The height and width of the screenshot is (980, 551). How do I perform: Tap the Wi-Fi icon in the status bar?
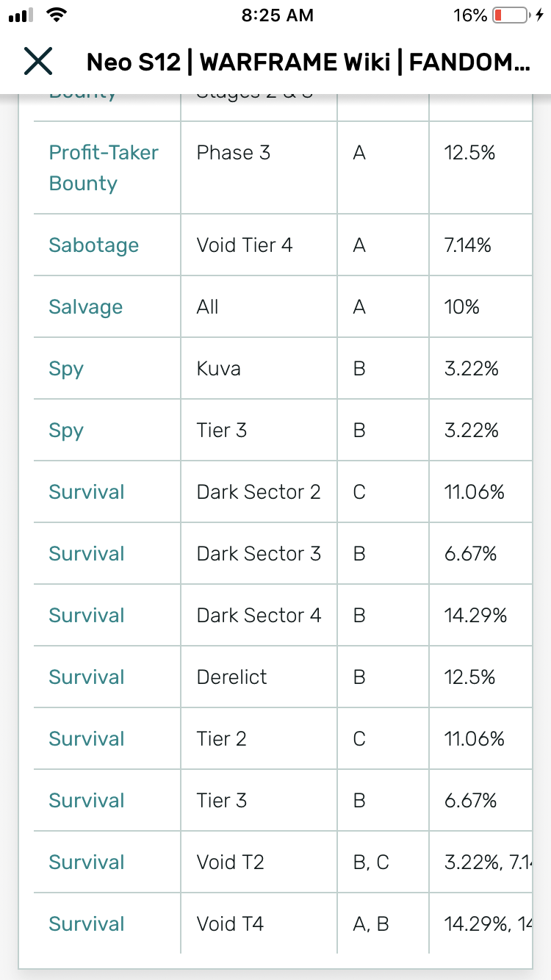(x=55, y=15)
